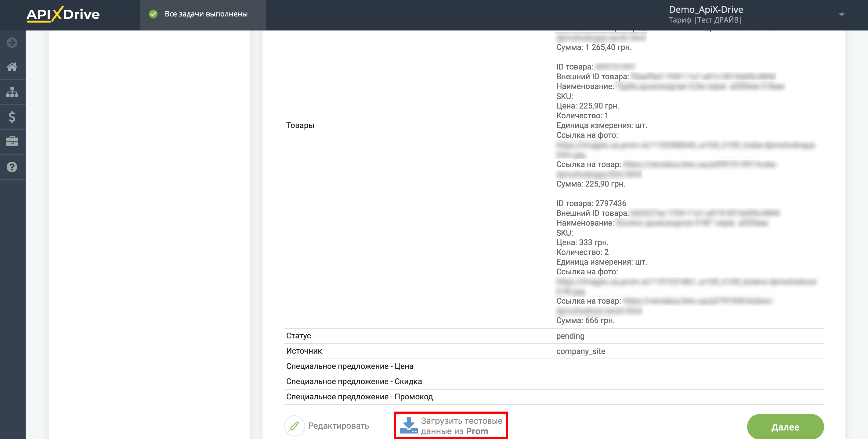Viewport: 868px width, 439px height.
Task: Select the 'company_site' source value
Action: click(x=580, y=351)
